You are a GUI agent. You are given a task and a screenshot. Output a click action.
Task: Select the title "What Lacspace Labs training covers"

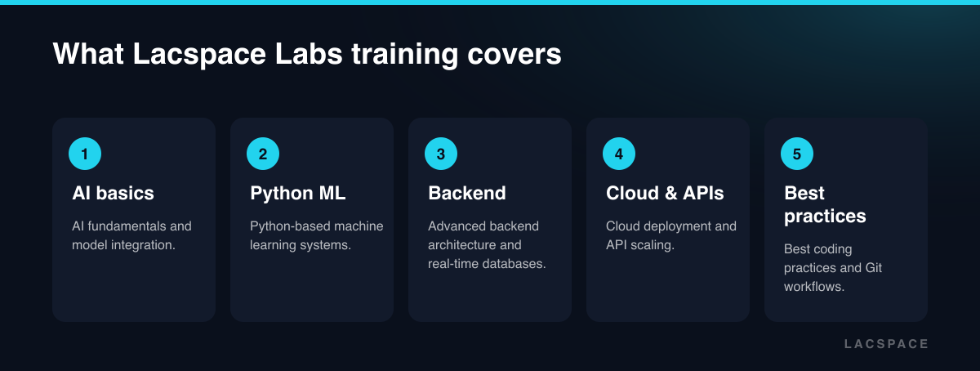[x=307, y=55]
